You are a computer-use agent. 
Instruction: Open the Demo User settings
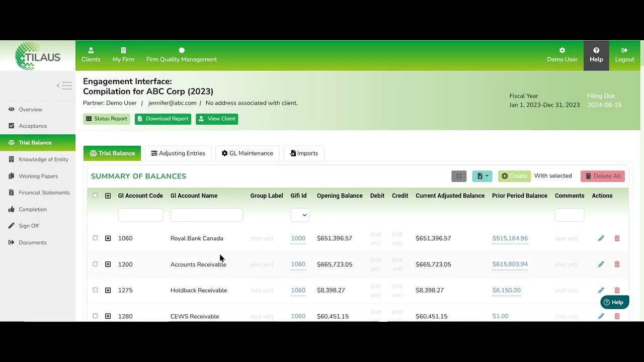[562, 55]
